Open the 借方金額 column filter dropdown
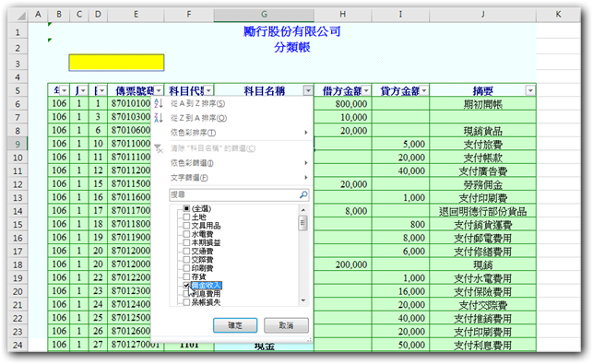Image resolution: width=593 pixels, height=364 pixels. click(x=366, y=90)
